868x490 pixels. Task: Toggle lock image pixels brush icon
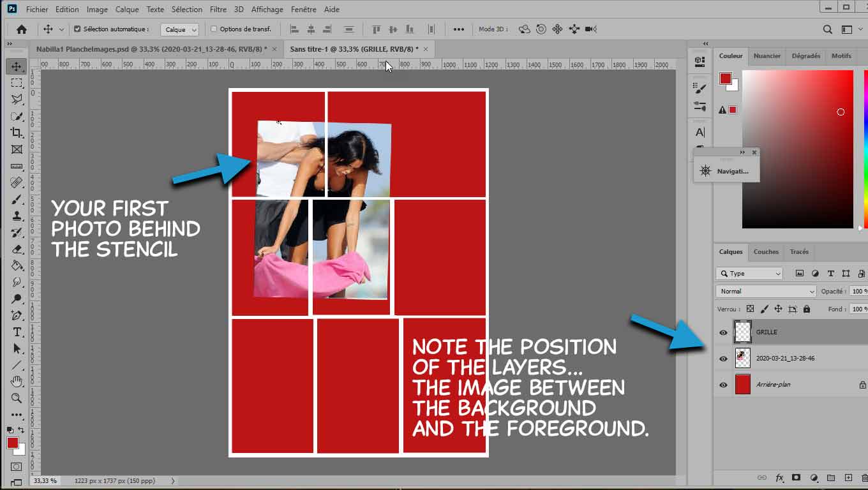(764, 309)
